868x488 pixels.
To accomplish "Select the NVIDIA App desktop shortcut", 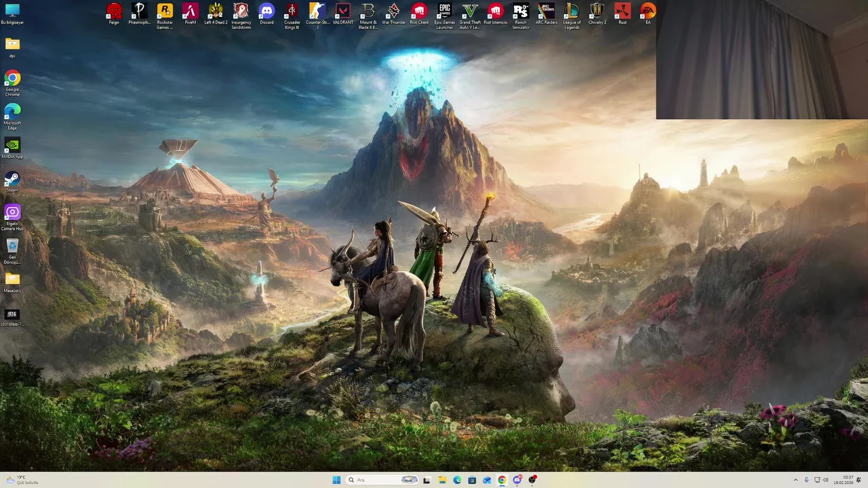I will pos(12,148).
